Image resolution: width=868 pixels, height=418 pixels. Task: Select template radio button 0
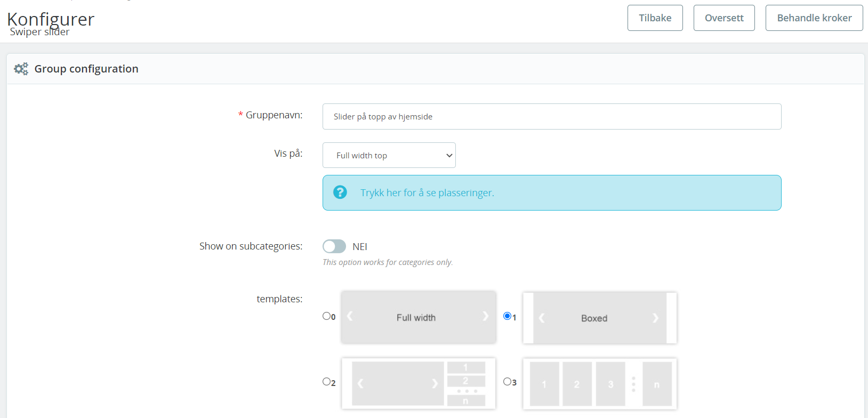pos(326,316)
